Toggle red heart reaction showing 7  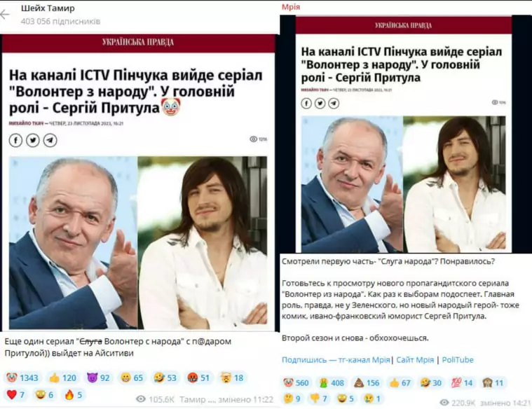[15, 395]
